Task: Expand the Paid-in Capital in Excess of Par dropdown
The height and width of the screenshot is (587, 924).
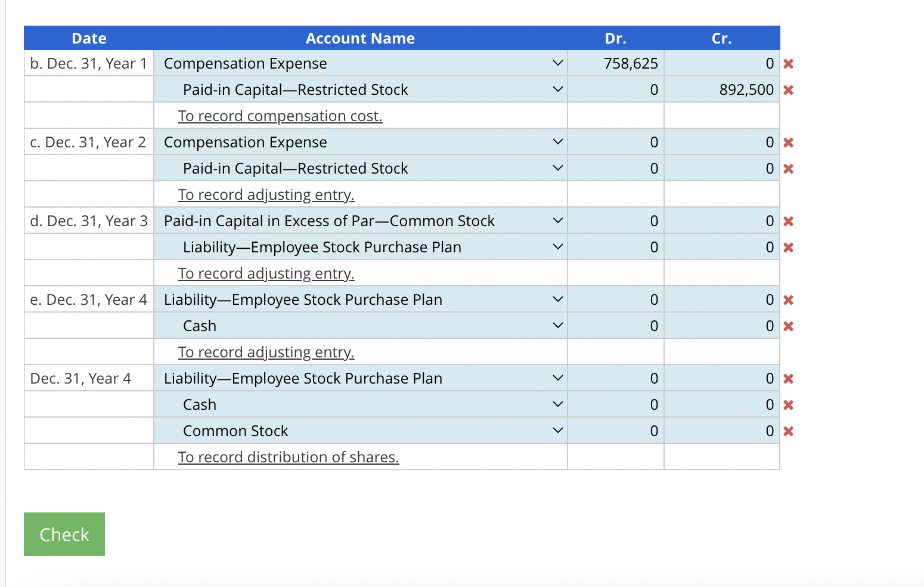Action: click(x=557, y=221)
